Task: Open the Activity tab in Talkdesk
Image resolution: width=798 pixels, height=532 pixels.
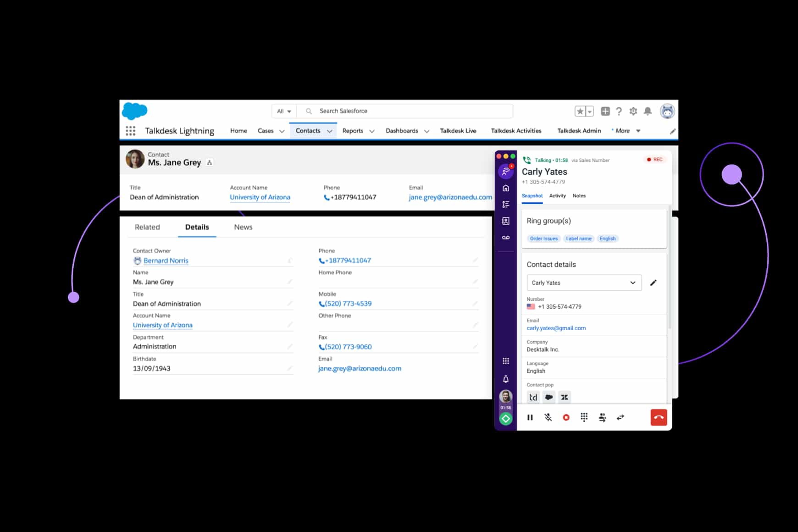Action: [x=557, y=196]
